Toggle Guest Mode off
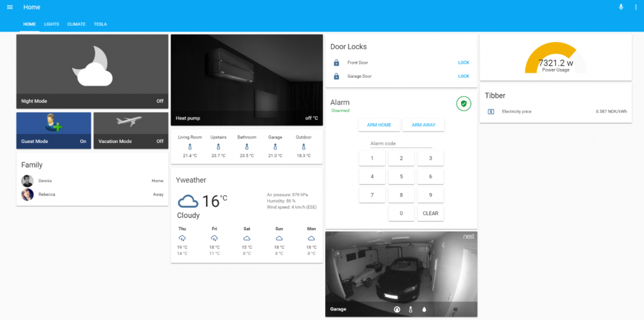 [53, 130]
